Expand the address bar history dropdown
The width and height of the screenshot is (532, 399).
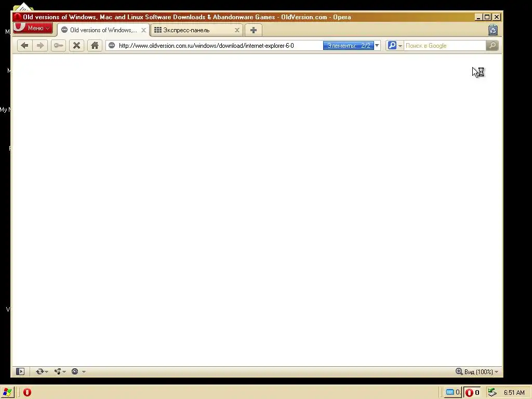pyautogui.click(x=377, y=46)
